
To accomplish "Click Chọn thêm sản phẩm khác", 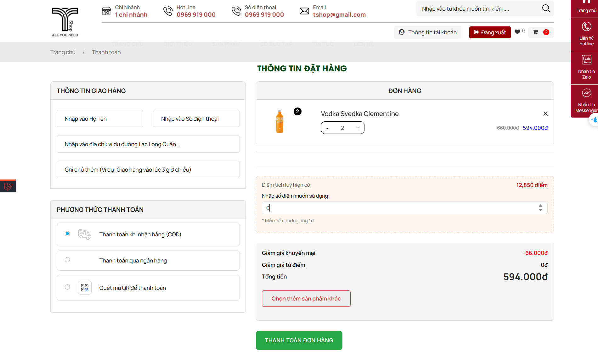I will point(306,299).
